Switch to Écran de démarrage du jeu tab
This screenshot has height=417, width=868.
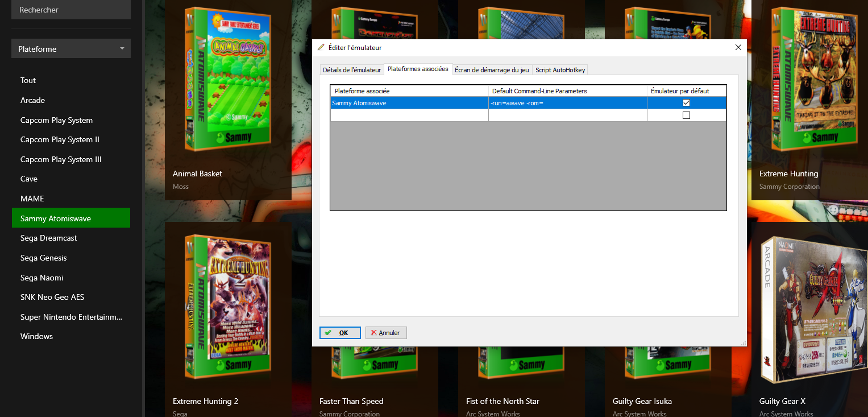click(492, 70)
